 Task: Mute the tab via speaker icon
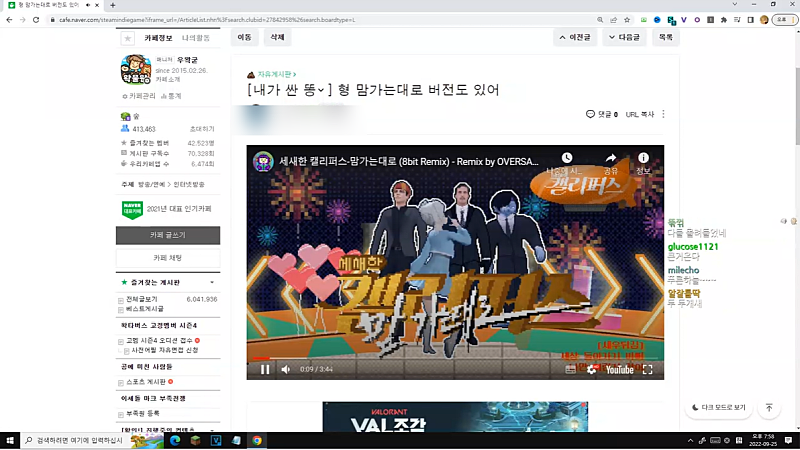(88, 5)
